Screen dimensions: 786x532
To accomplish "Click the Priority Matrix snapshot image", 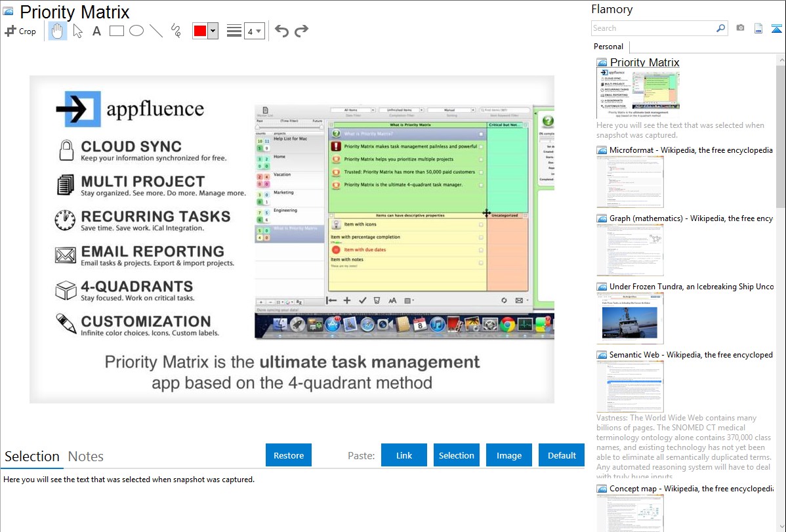I will [x=292, y=239].
